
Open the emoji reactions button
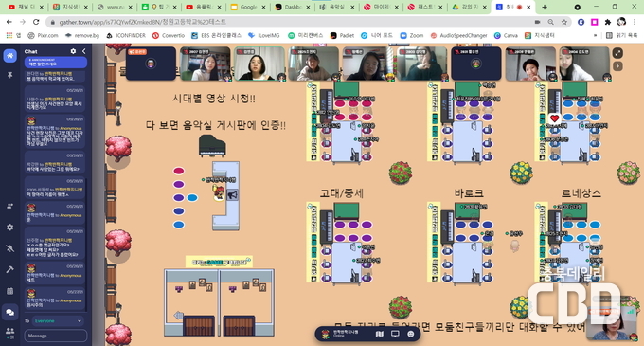point(410,334)
